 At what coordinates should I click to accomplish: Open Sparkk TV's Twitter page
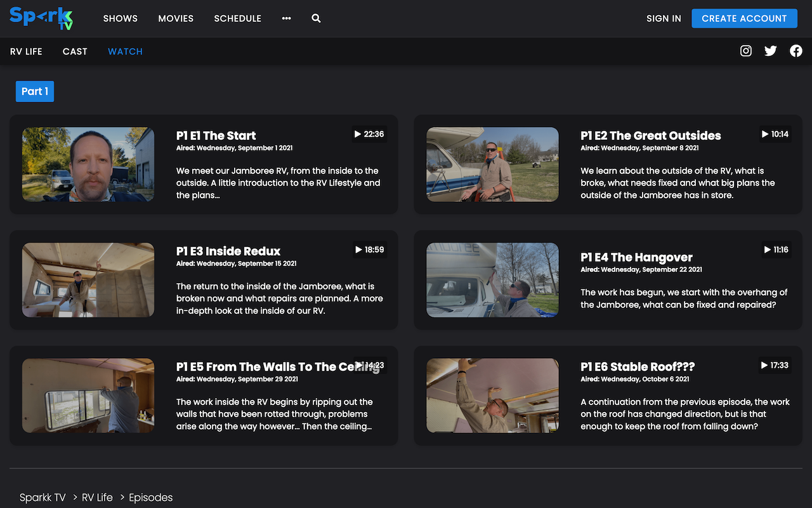tap(770, 51)
